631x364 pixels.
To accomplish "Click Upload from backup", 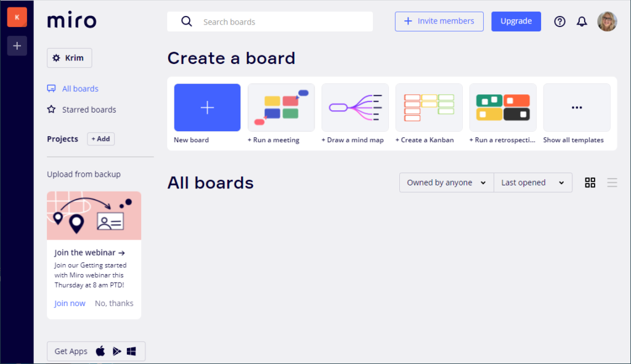I will 84,174.
